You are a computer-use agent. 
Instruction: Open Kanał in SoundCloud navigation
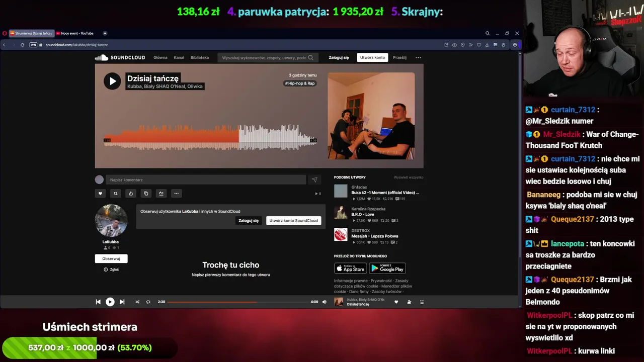click(x=179, y=57)
